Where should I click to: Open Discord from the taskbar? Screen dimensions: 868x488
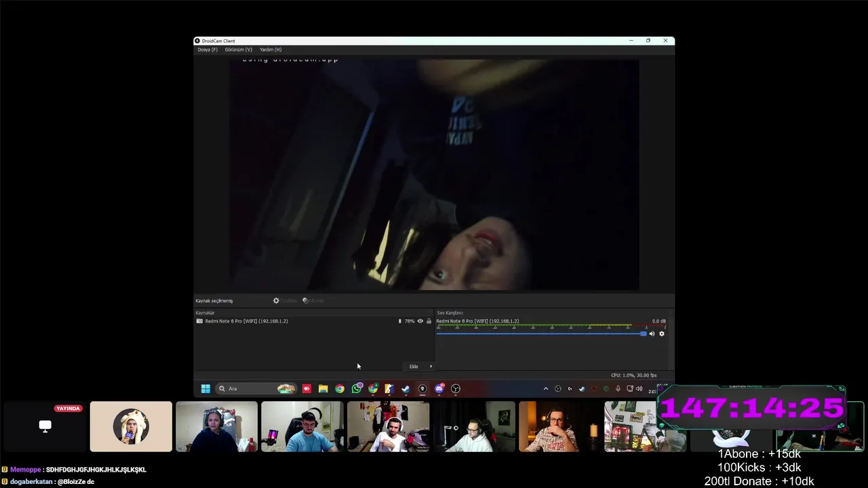439,389
